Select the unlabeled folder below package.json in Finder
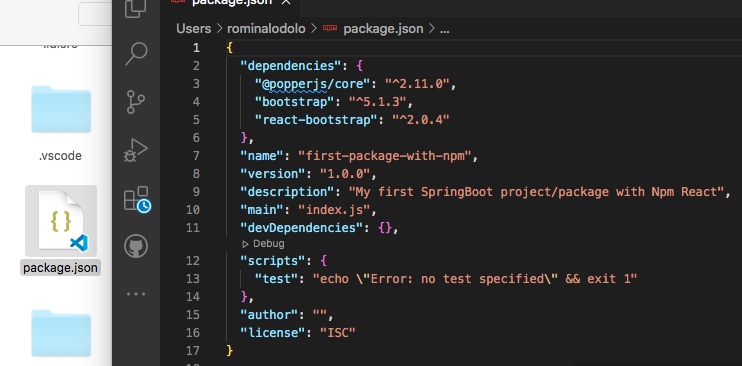This screenshot has width=742, height=366. (x=61, y=333)
